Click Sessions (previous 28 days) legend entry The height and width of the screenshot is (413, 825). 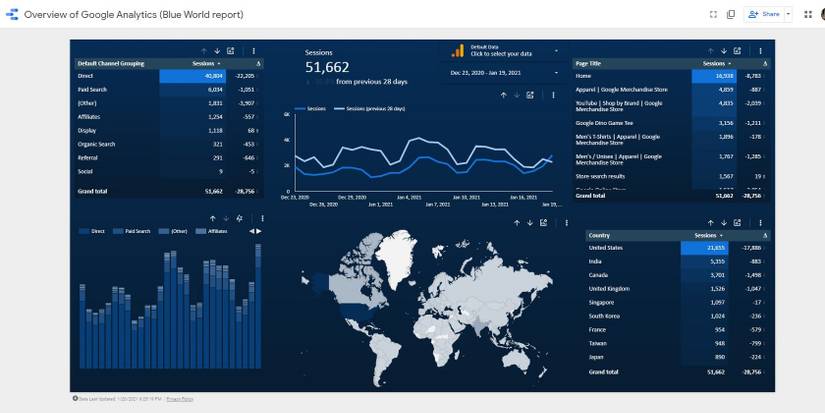pos(369,109)
